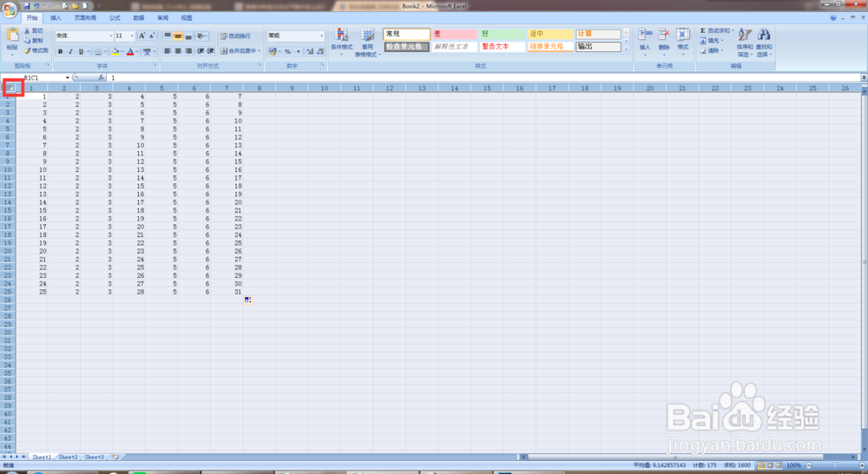The width and height of the screenshot is (868, 474).
Task: Open the Insert (插入) ribbon tab
Action: coord(56,17)
